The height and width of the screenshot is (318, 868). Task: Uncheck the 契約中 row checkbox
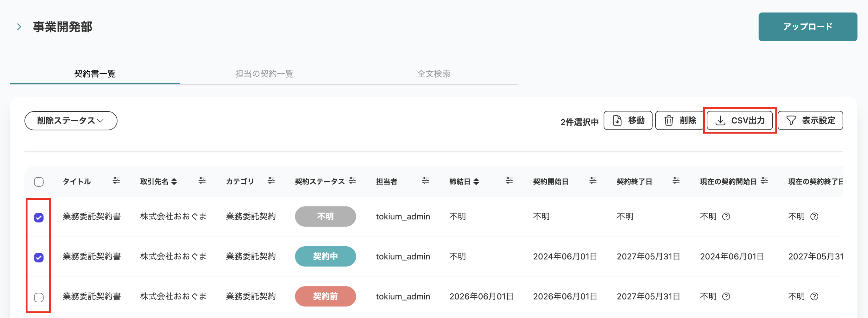(39, 257)
